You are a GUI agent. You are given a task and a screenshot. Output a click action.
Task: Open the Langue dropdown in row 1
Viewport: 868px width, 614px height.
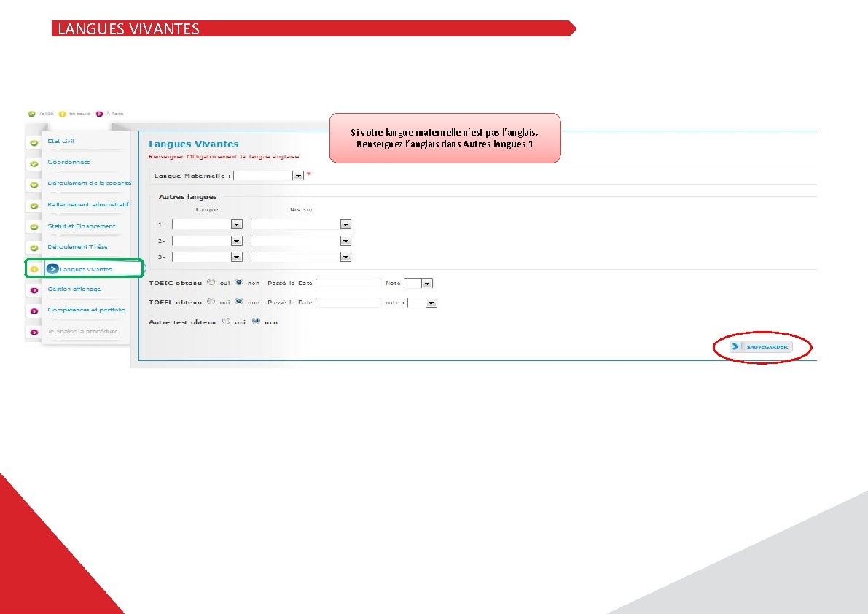pos(207,224)
